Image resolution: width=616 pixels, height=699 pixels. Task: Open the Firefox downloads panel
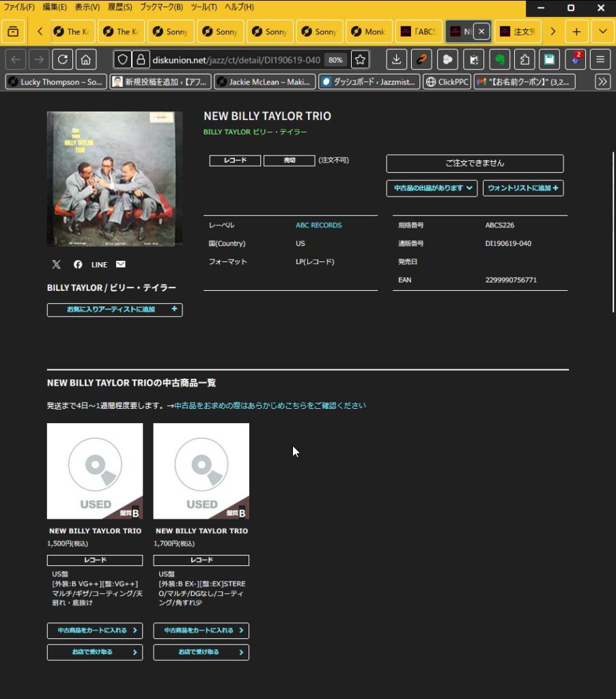click(x=396, y=59)
